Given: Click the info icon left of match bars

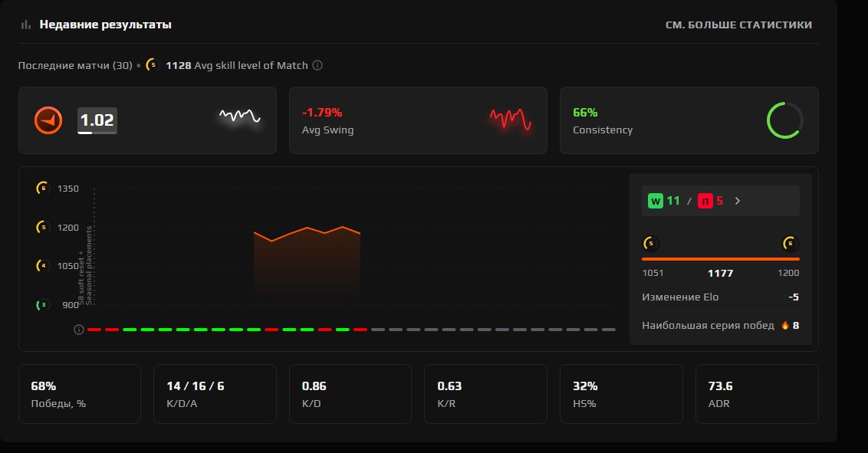Looking at the screenshot, I should (79, 330).
